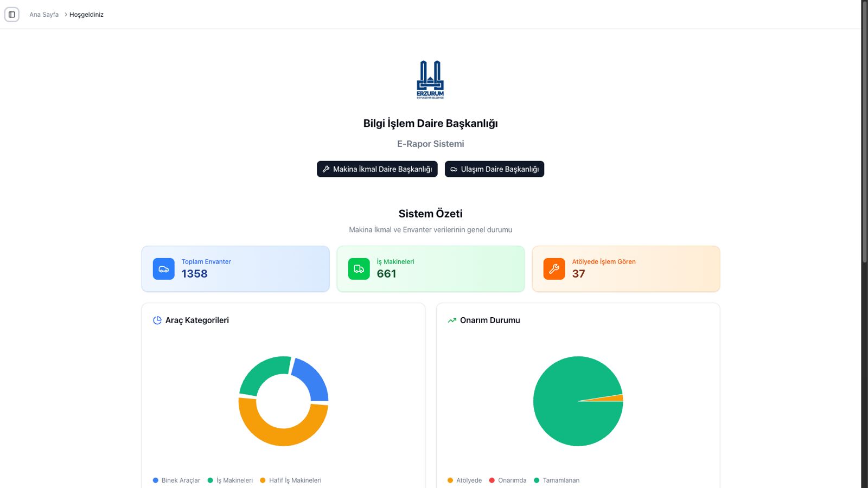
Task: Toggle the sidebar panel icon
Action: pos(12,15)
